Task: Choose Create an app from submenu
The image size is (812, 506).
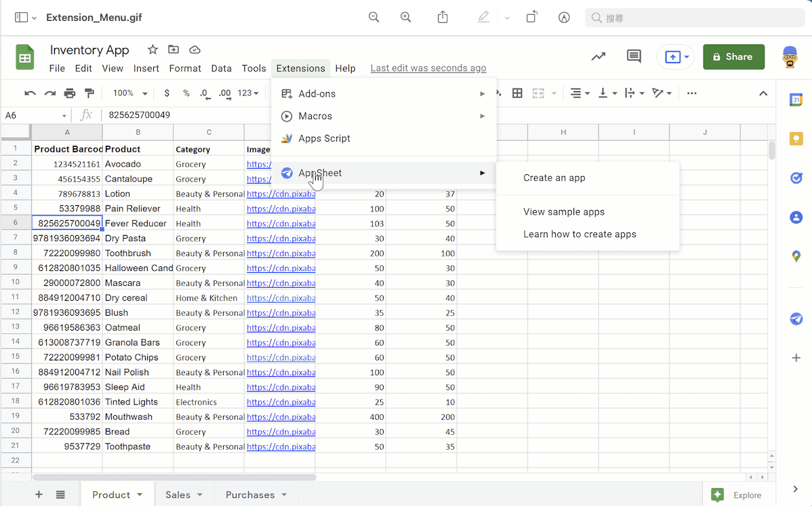Action: coord(554,178)
